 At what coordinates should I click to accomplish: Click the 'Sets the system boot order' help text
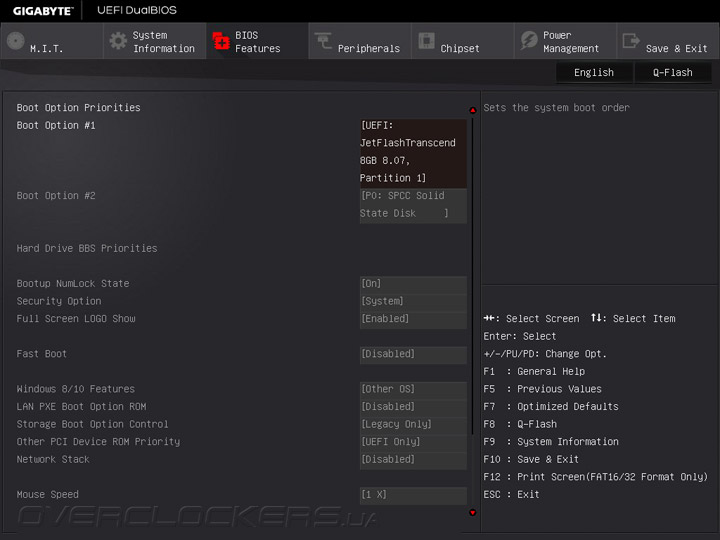point(557,107)
